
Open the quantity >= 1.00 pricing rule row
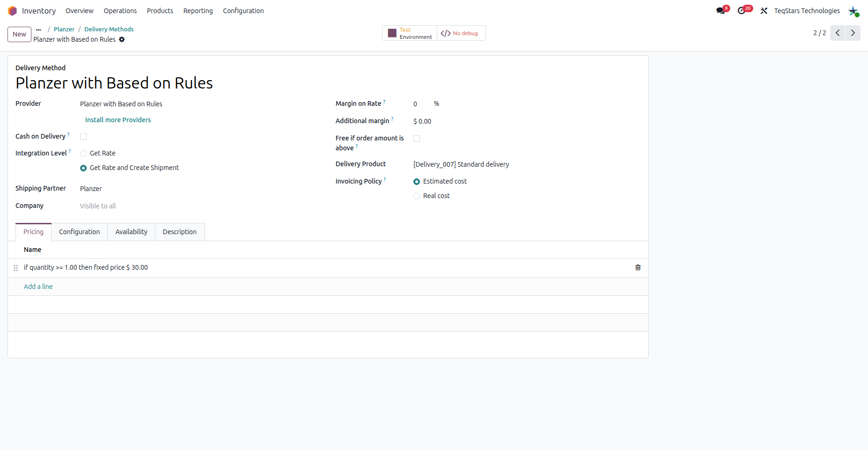click(x=328, y=268)
